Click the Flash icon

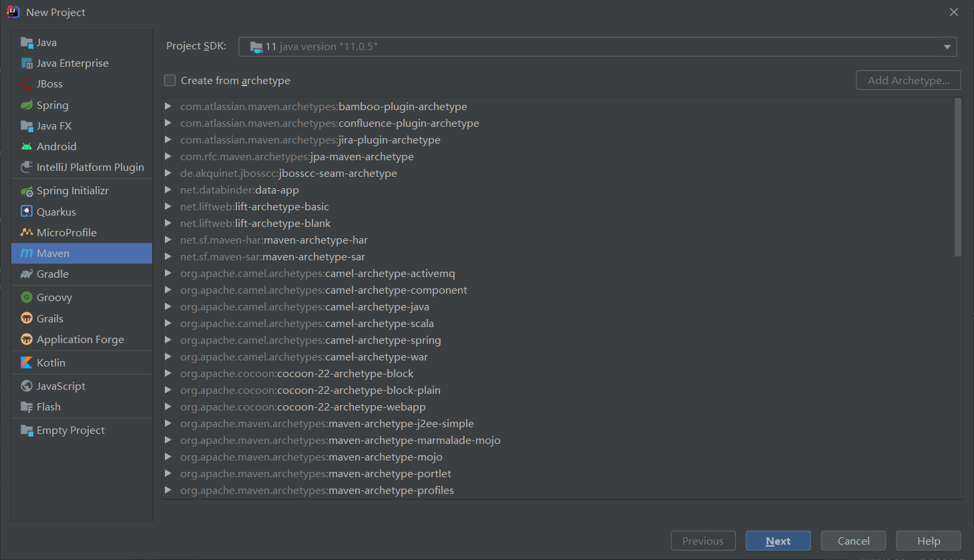pos(27,406)
